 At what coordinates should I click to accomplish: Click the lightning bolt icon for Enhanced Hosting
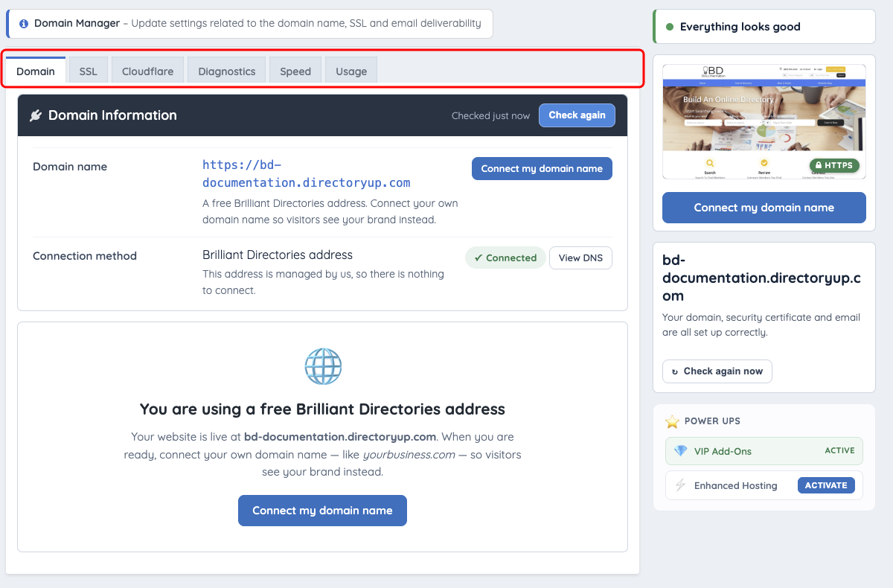pyautogui.click(x=680, y=485)
